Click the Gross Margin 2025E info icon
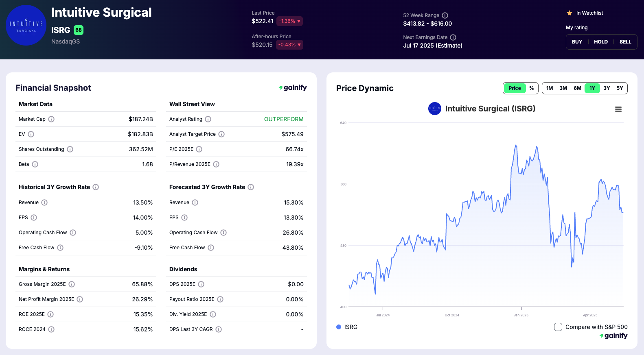 (72, 284)
